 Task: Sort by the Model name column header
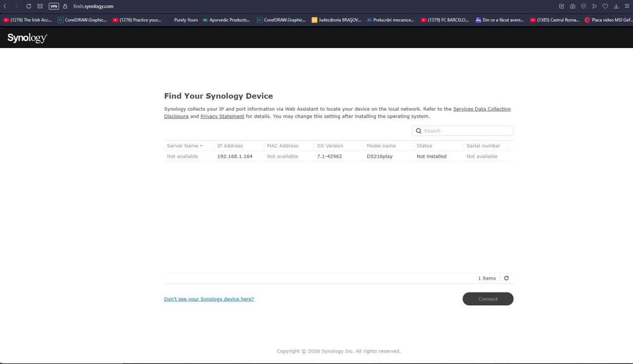[x=389, y=146]
